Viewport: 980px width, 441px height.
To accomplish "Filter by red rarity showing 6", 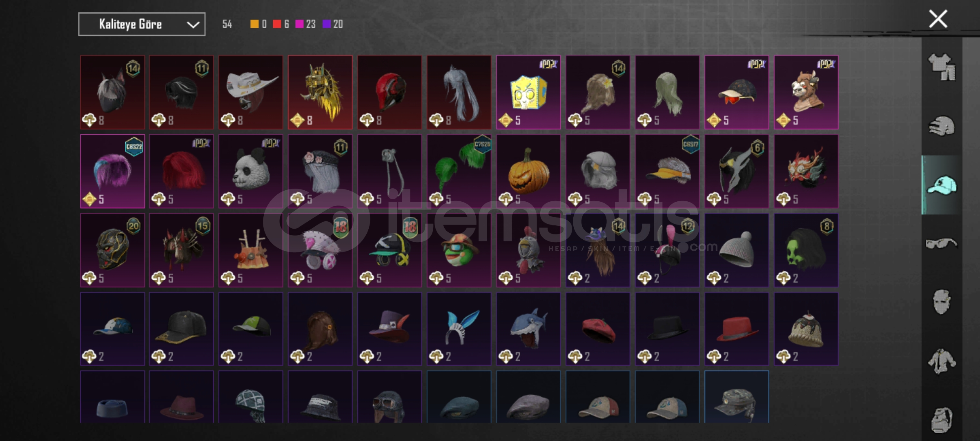I will 281,24.
